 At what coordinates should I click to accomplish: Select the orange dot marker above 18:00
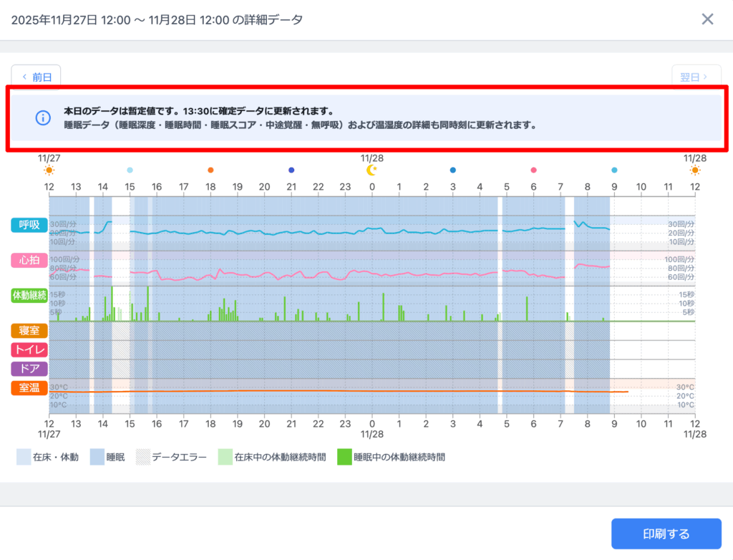210,170
